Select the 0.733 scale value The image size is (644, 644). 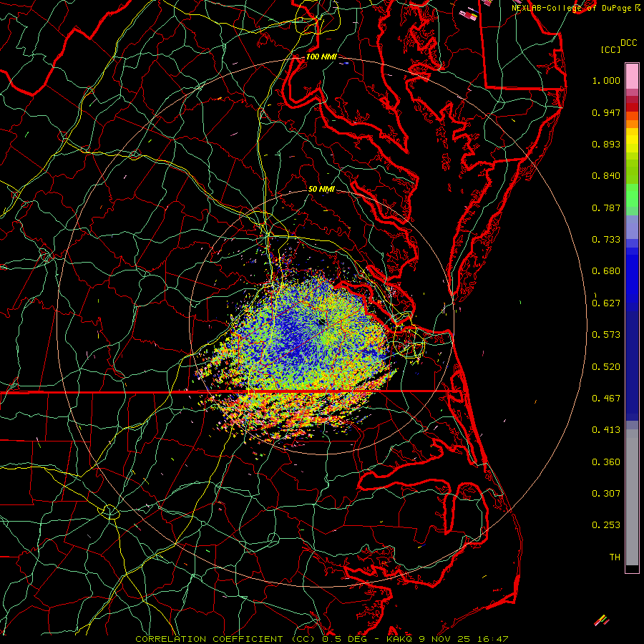click(x=606, y=240)
